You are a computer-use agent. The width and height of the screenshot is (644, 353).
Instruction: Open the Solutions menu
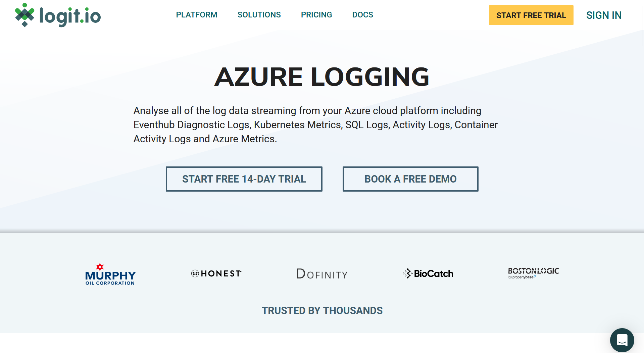pos(259,15)
